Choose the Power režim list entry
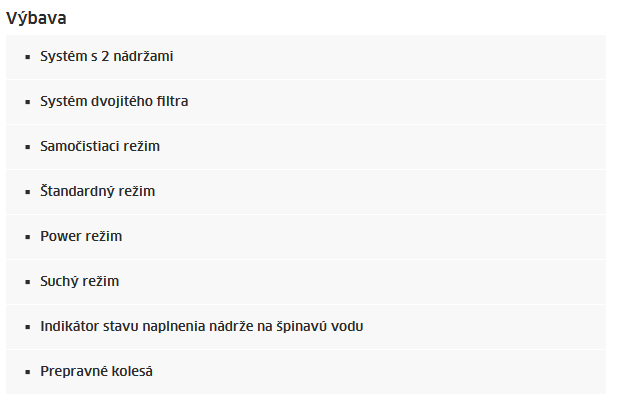 pos(81,236)
